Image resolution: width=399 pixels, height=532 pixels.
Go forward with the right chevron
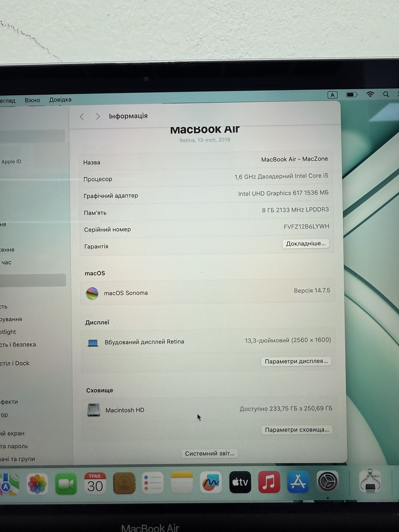pyautogui.click(x=98, y=116)
